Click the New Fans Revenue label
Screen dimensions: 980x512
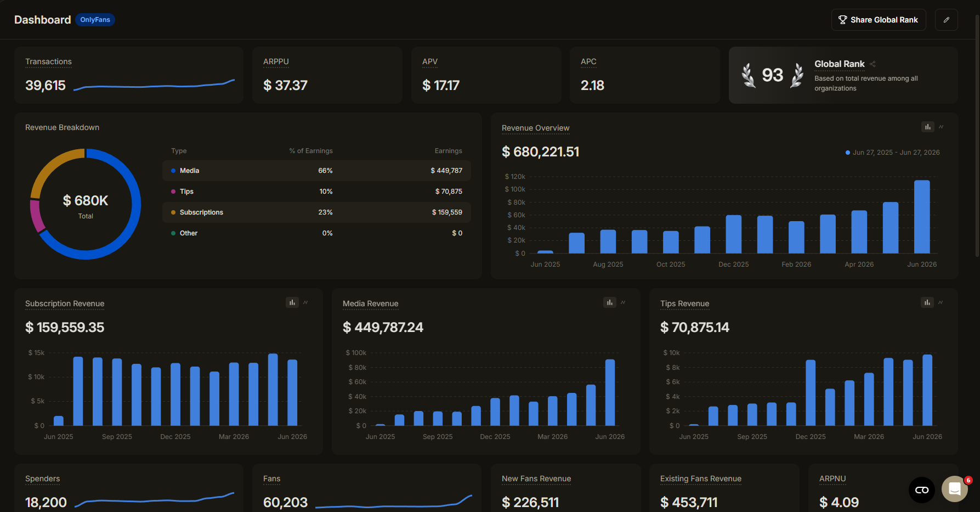click(x=536, y=479)
